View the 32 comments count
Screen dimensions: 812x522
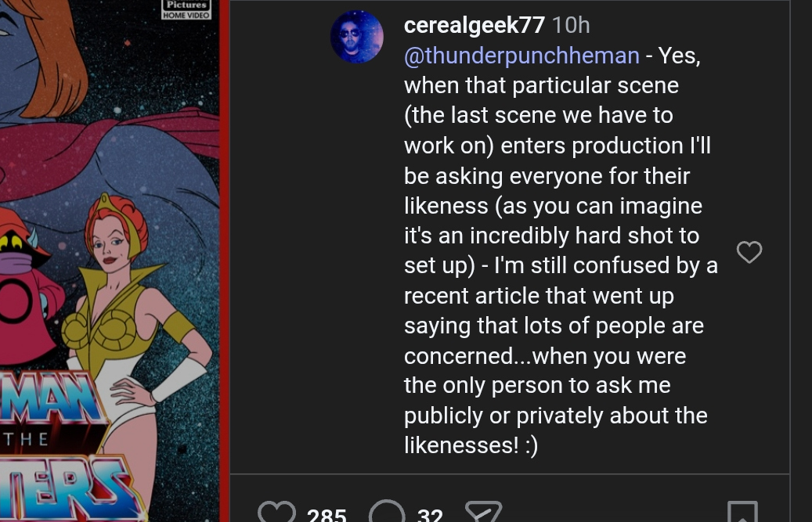[x=430, y=515]
